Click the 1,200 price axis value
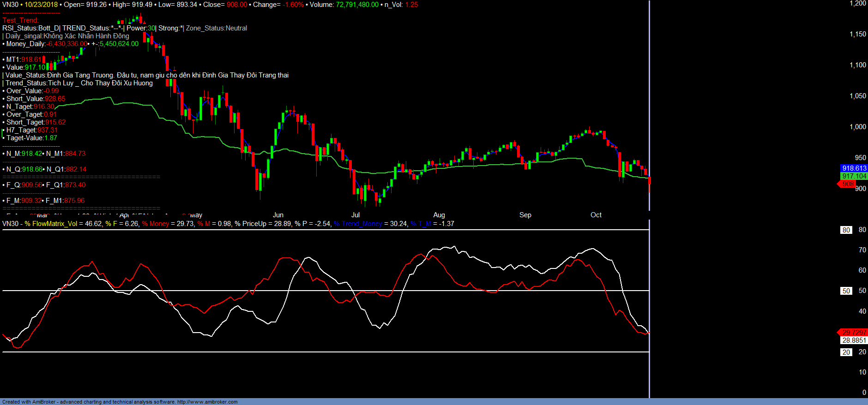The width and height of the screenshot is (868, 405). (858, 4)
